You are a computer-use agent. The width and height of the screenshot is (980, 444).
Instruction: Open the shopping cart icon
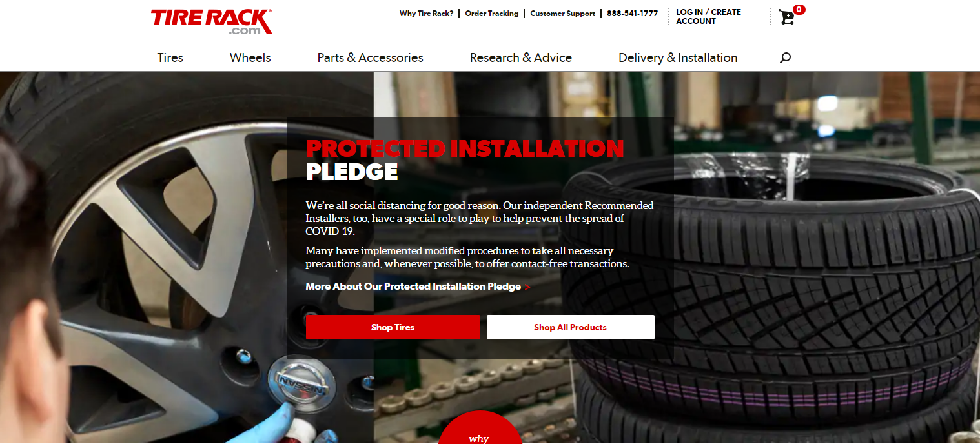786,17
